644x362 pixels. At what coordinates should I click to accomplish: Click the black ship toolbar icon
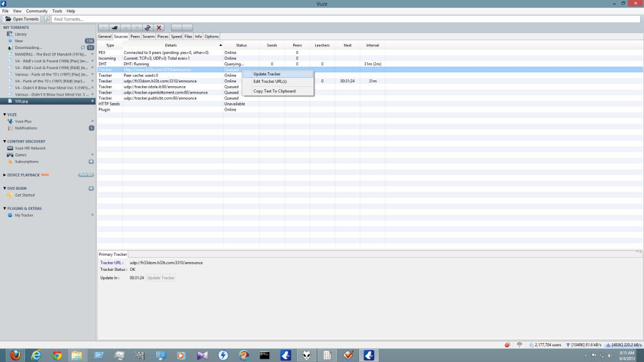[x=114, y=28]
